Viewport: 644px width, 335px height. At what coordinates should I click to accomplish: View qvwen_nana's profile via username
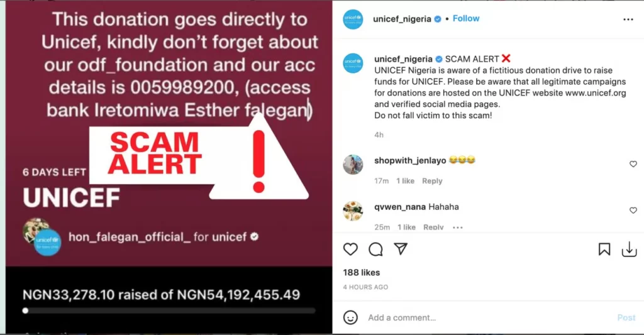[400, 207]
